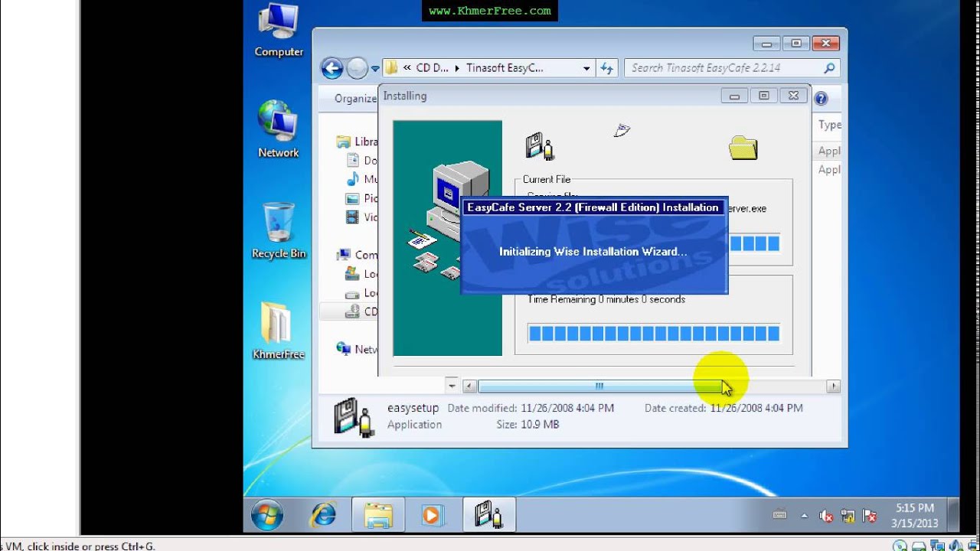Open Windows Explorer taskbar button
The image size is (980, 551).
[x=378, y=514]
